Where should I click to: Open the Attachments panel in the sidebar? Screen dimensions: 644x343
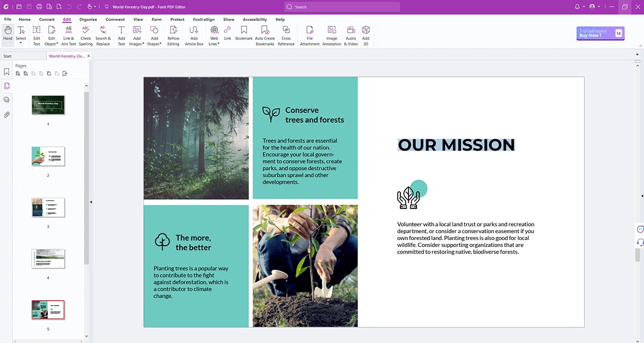[x=7, y=114]
